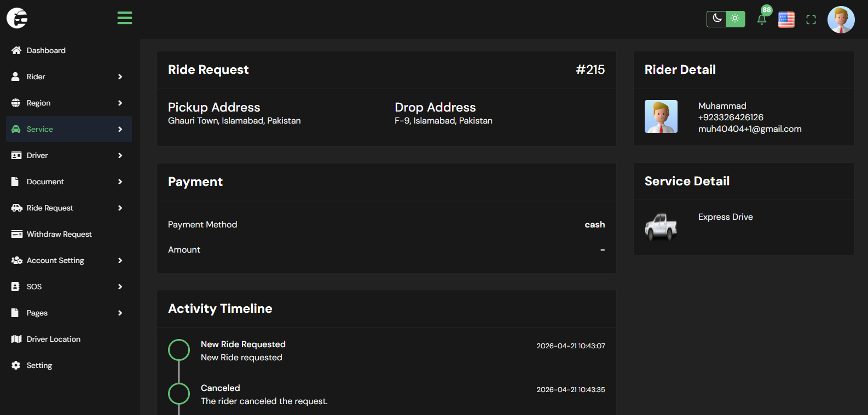The image size is (868, 415).
Task: Click the notification count badge 88
Action: tap(767, 10)
